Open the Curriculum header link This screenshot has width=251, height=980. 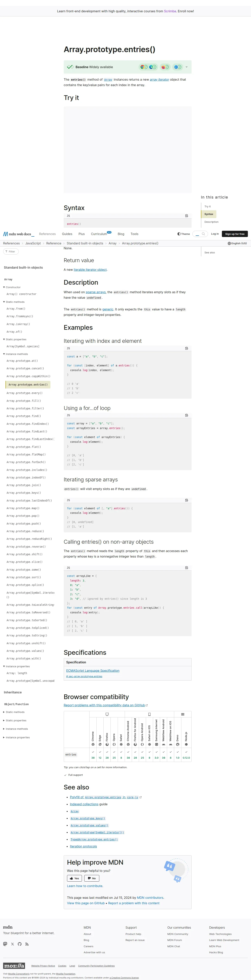coord(99,234)
